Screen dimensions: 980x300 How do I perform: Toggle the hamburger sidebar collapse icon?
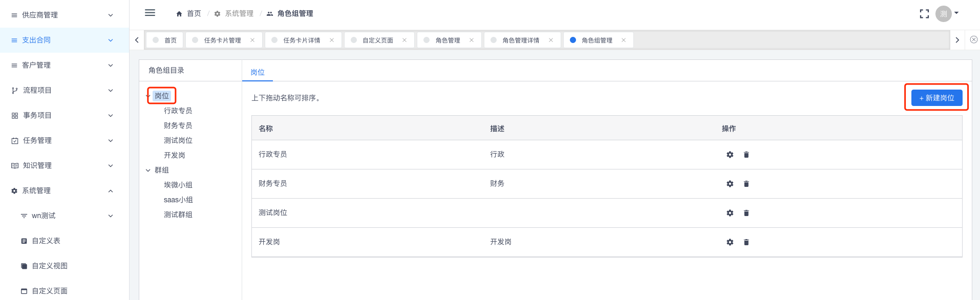150,13
